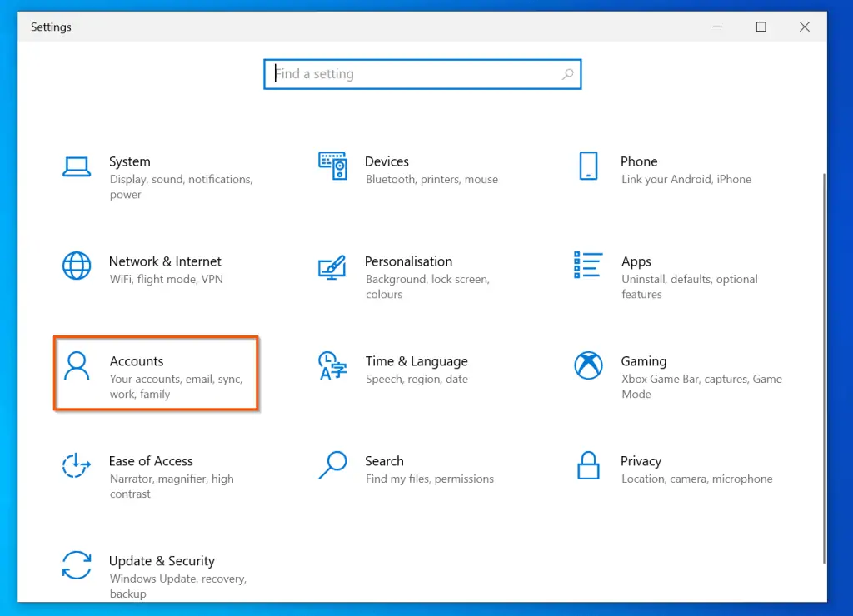The height and width of the screenshot is (616, 853).
Task: Click the Update & Security refresh icon
Action: (x=77, y=566)
